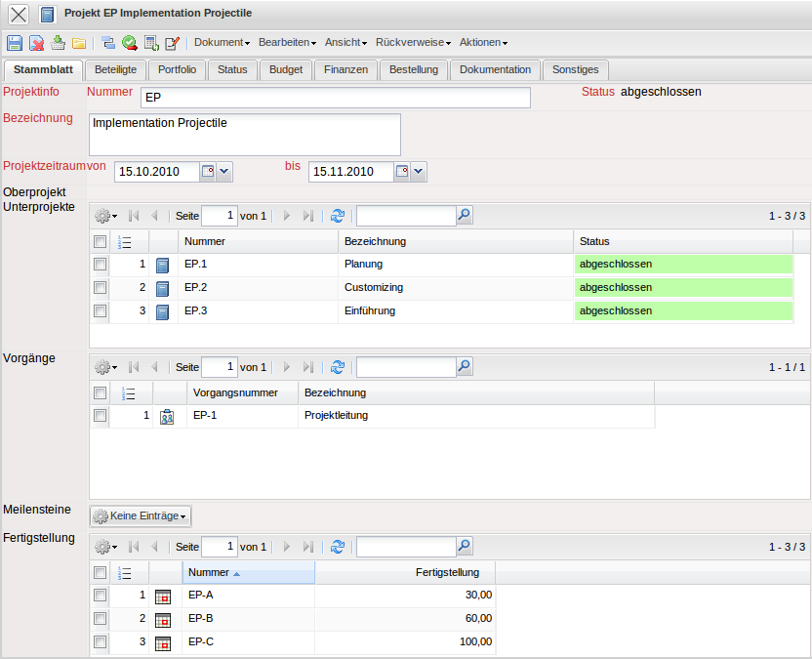812x659 pixels.
Task: Click the open folder icon in toolbar
Action: [x=79, y=43]
